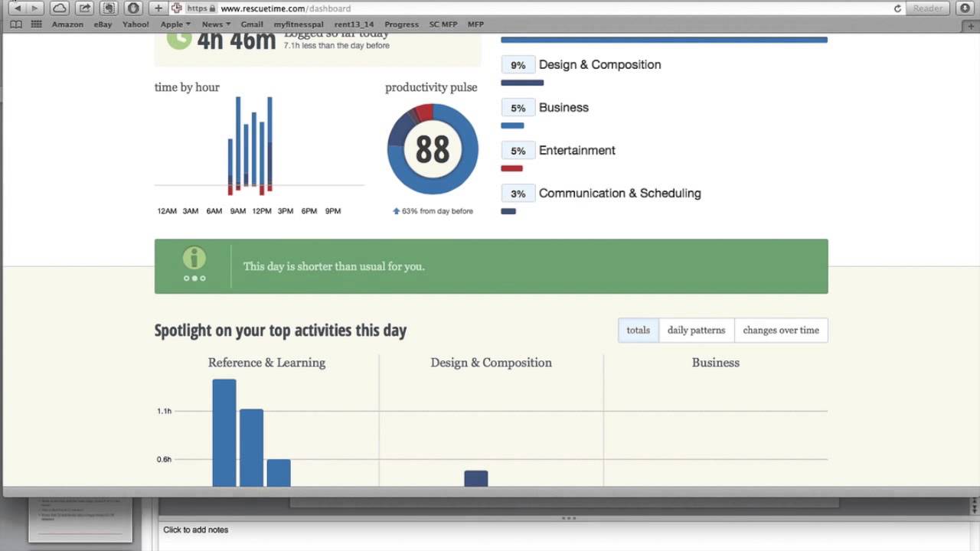The height and width of the screenshot is (551, 980).
Task: Click the Share arrow toolbar button
Action: click(85, 8)
